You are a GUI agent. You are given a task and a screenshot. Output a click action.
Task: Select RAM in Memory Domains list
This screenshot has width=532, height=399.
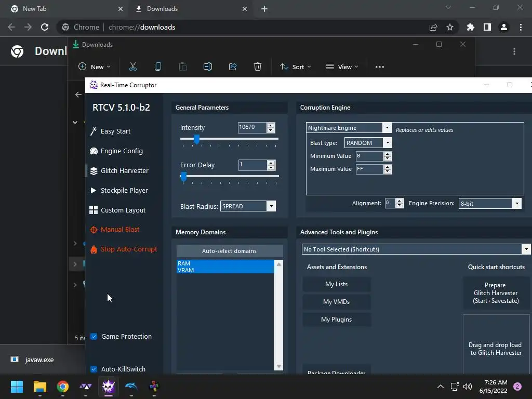tap(225, 263)
